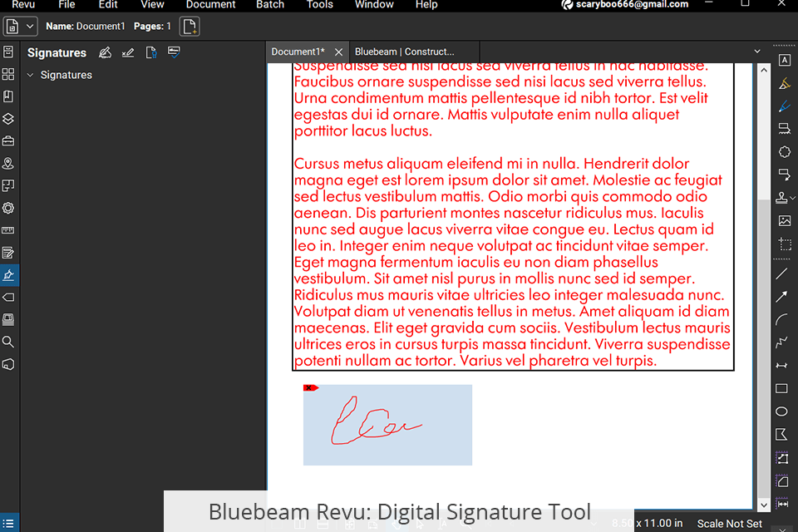Open the document tabs list dropdown
Image resolution: width=798 pixels, height=532 pixels.
757,52
